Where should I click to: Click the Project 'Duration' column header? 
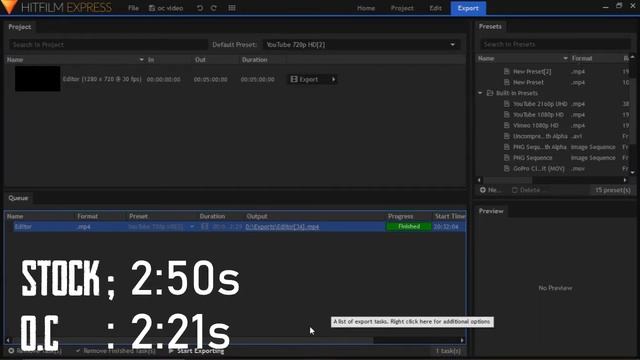pos(254,60)
